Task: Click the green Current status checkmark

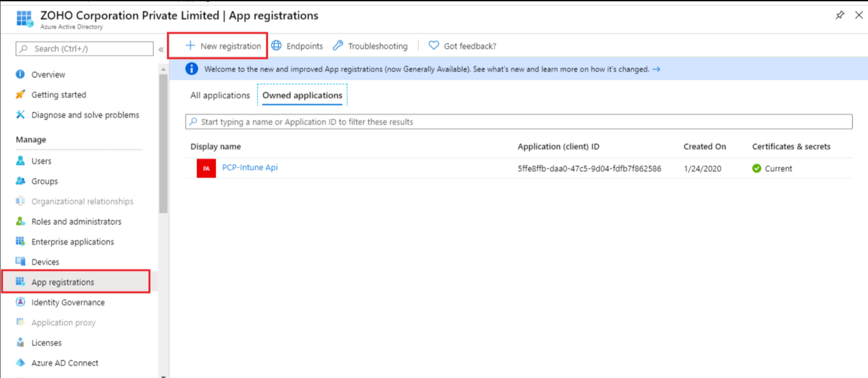Action: [x=757, y=168]
